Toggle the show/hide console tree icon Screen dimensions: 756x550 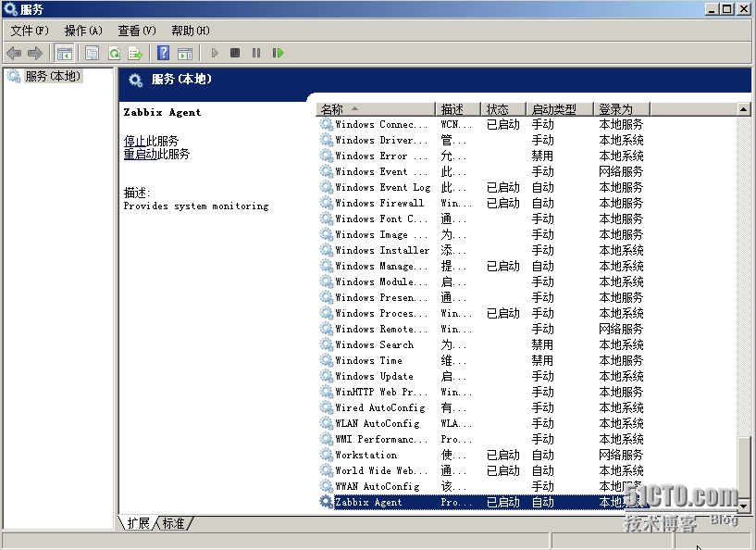(x=64, y=53)
